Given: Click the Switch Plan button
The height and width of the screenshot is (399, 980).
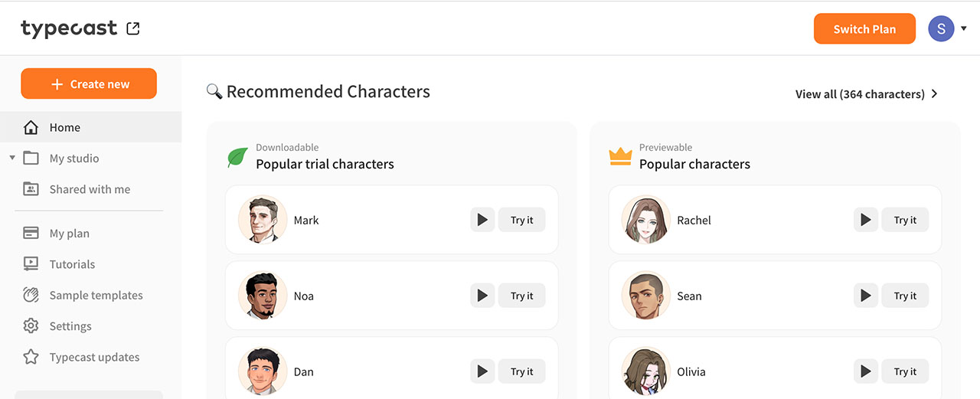Looking at the screenshot, I should 864,29.
